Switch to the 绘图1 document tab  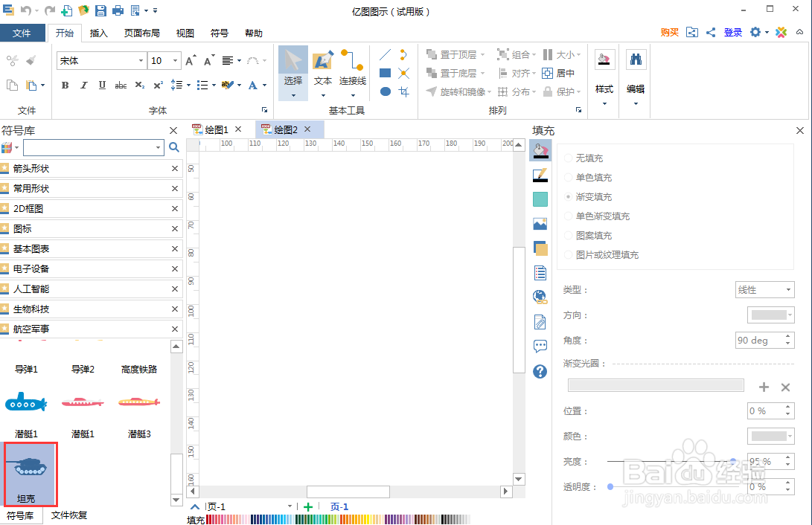[216, 130]
